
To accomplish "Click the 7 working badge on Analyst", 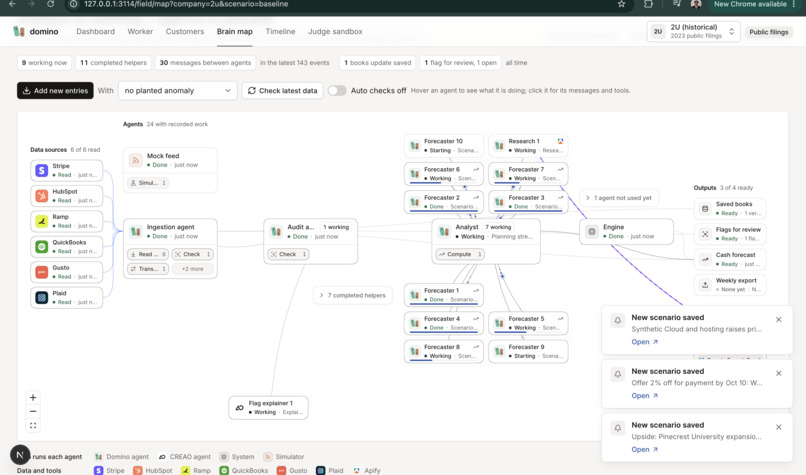I will [x=498, y=227].
